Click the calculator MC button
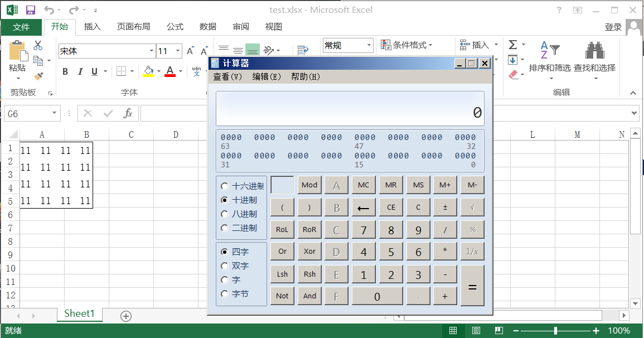The height and width of the screenshot is (338, 644). click(364, 185)
